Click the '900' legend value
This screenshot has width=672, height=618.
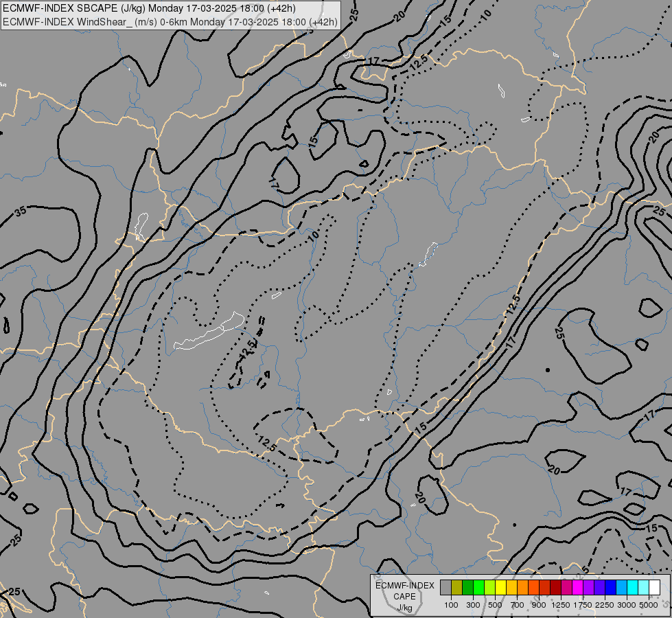(539, 605)
